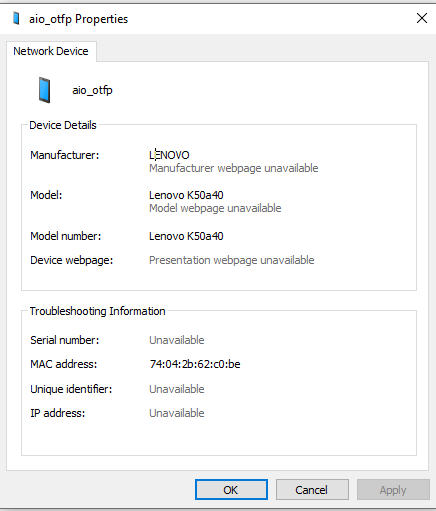The height and width of the screenshot is (511, 436).
Task: Click the aio_otfp device name text
Action: click(x=92, y=90)
